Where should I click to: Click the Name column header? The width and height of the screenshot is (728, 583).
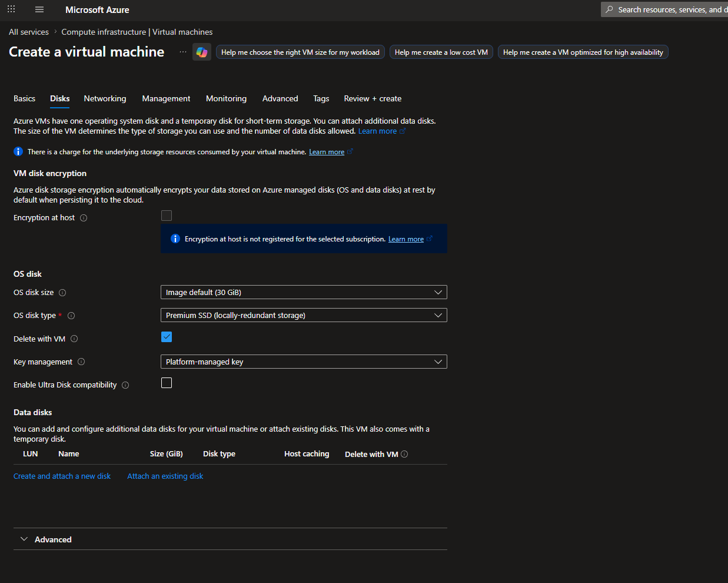pyautogui.click(x=68, y=453)
